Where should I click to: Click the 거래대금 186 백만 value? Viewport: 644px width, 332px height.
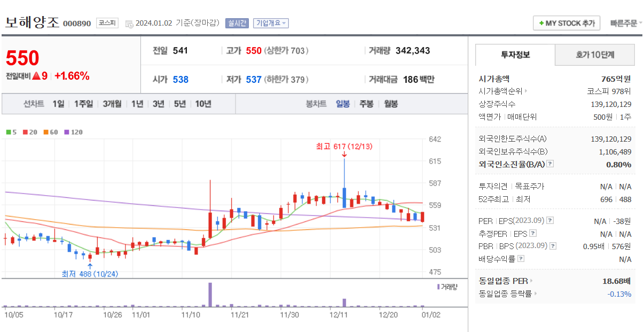coord(419,80)
